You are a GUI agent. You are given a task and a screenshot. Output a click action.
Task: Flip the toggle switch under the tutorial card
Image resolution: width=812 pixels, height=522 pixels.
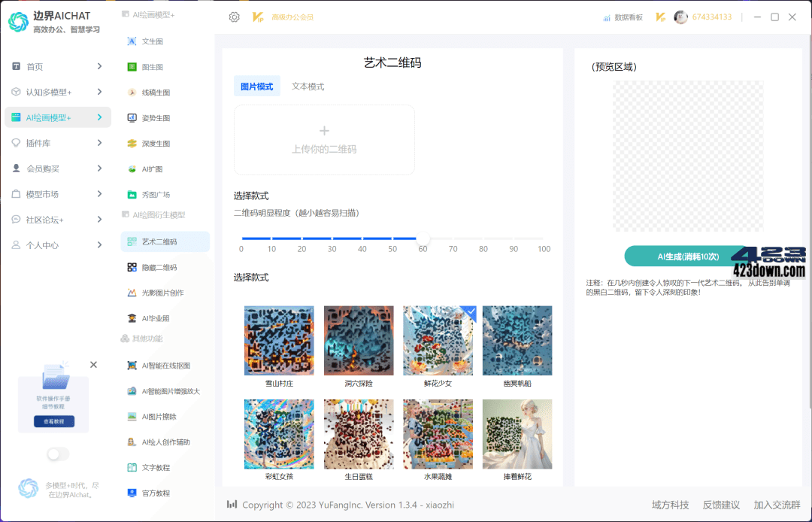57,454
